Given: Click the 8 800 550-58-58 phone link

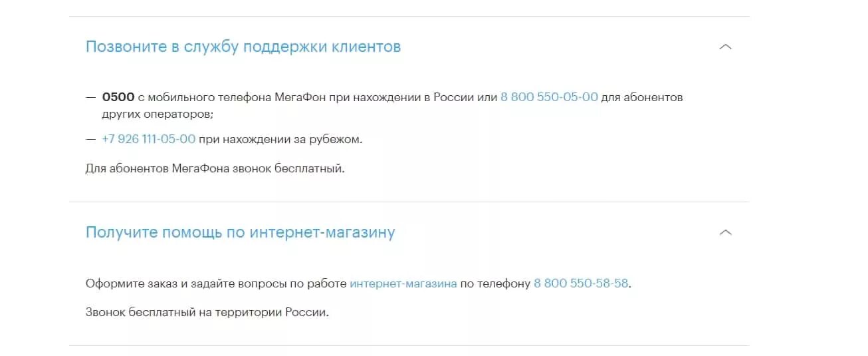Looking at the screenshot, I should coord(581,283).
